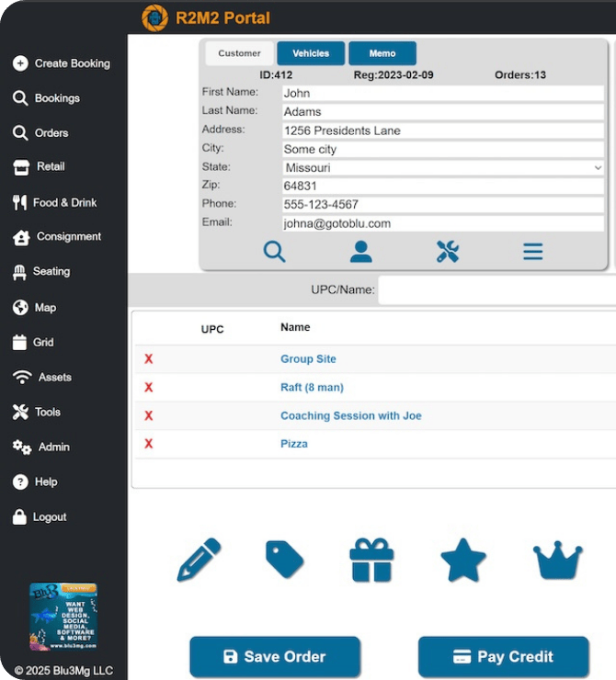Open the hamburger menu icon in customer panel
This screenshot has width=616, height=680.
(533, 251)
